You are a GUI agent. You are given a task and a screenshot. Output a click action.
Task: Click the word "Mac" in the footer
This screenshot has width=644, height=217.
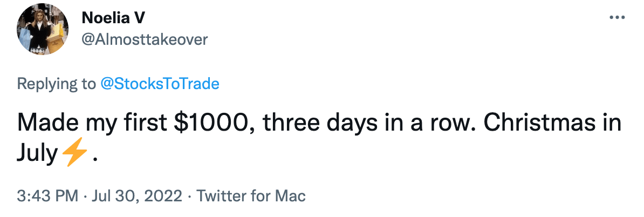(x=292, y=195)
